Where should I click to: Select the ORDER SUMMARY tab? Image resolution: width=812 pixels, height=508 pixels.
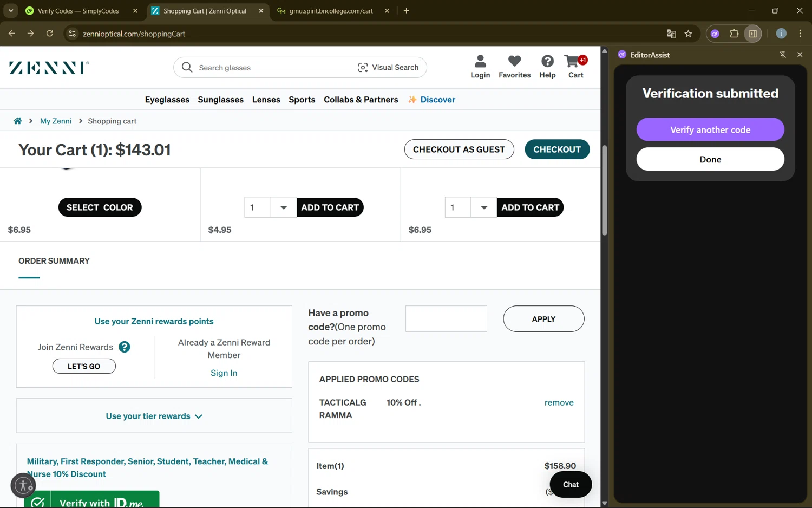(x=54, y=261)
